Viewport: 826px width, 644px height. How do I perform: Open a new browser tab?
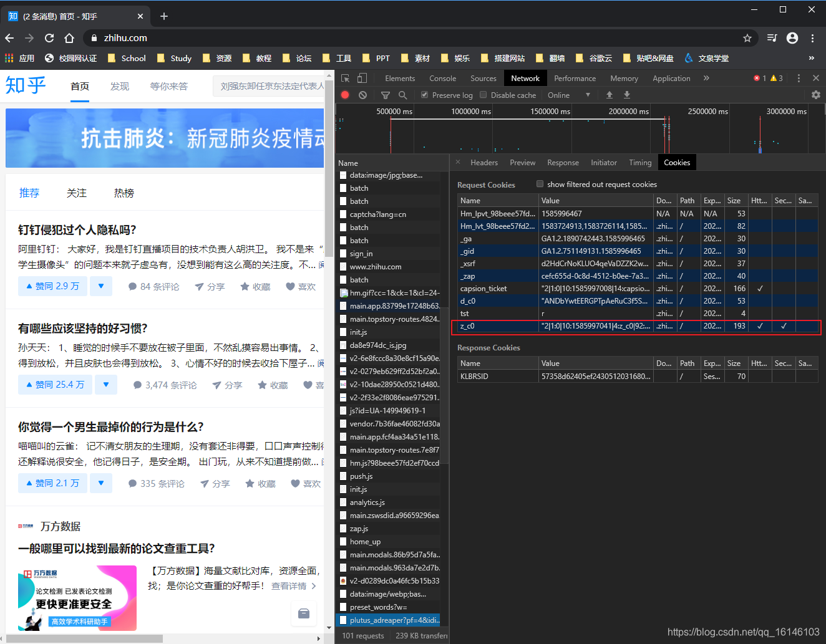click(x=164, y=16)
